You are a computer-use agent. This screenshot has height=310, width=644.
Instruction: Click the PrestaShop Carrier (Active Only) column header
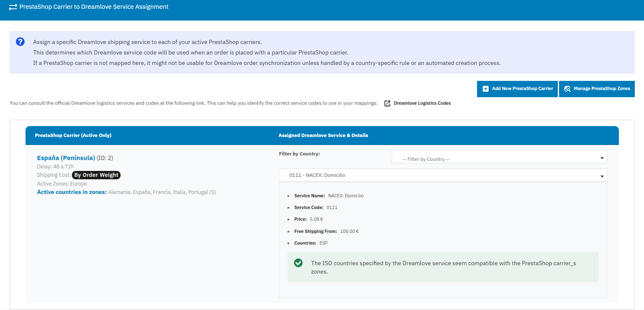point(73,135)
